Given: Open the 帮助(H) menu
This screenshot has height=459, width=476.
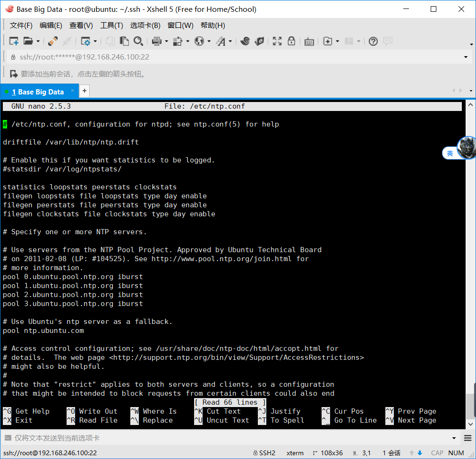Looking at the screenshot, I should pyautogui.click(x=213, y=25).
